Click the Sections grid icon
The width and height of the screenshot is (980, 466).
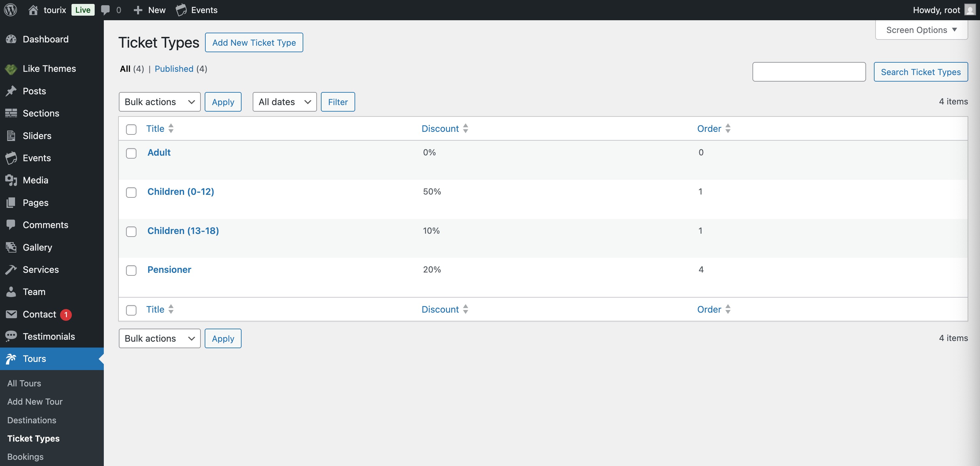[x=11, y=113]
